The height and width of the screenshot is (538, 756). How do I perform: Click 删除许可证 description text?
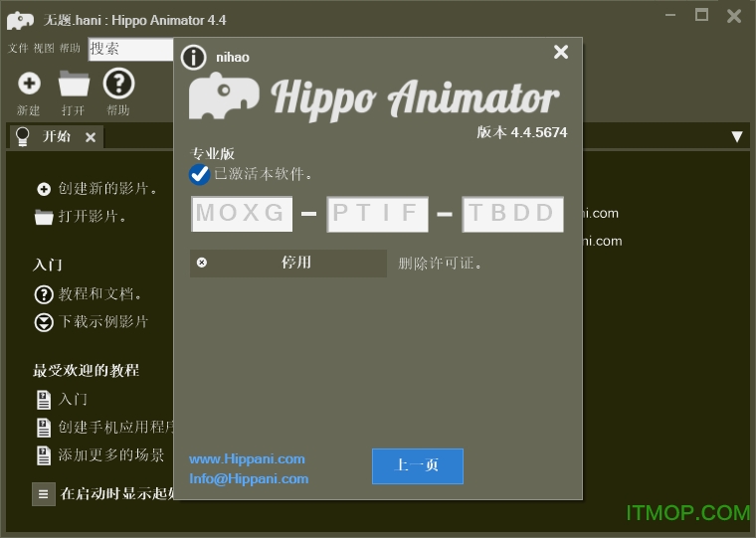point(441,264)
